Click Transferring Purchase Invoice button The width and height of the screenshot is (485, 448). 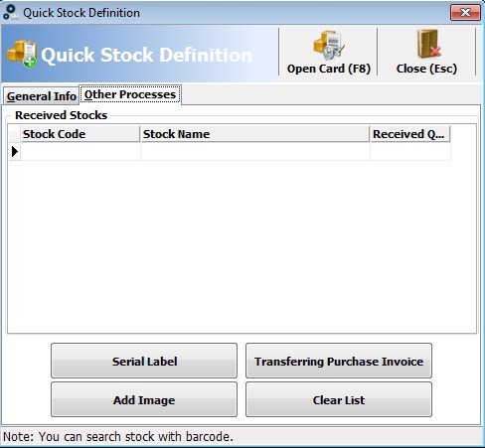click(x=339, y=361)
